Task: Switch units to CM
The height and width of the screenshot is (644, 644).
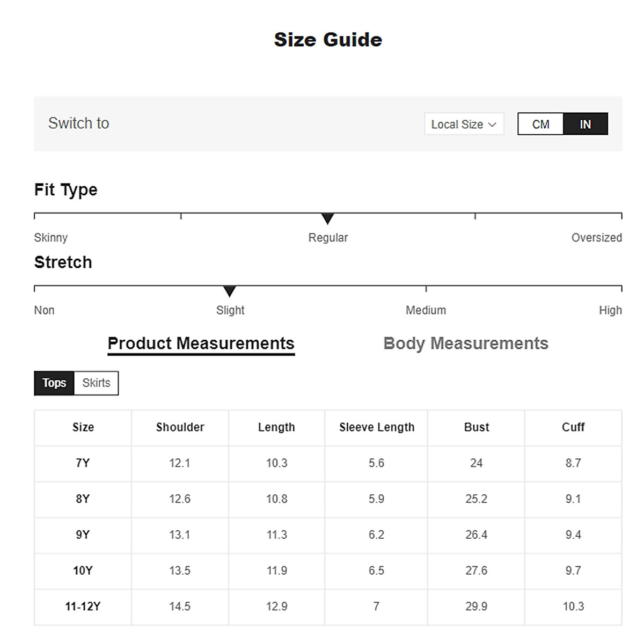Action: tap(540, 125)
